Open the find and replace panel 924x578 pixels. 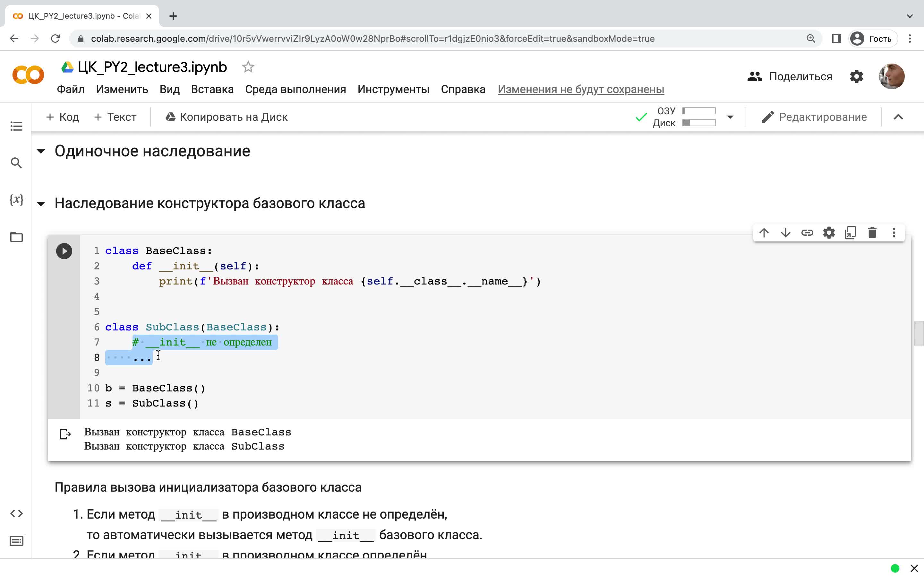16,163
